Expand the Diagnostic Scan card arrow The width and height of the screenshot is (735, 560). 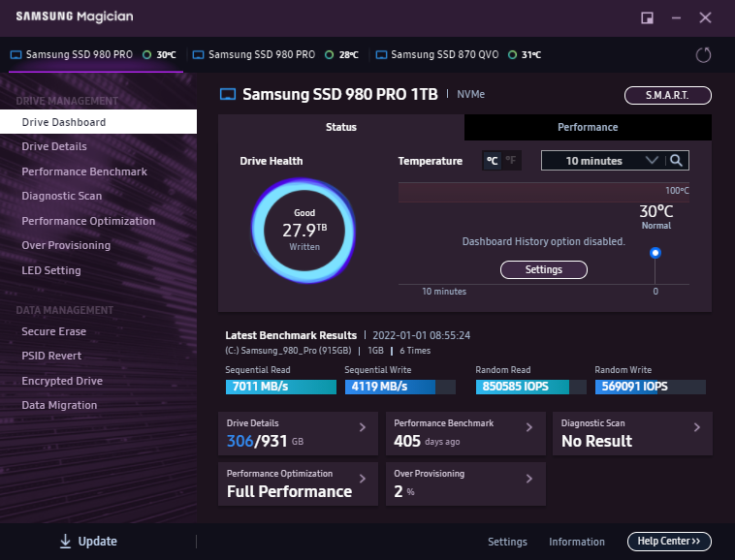pyautogui.click(x=697, y=427)
